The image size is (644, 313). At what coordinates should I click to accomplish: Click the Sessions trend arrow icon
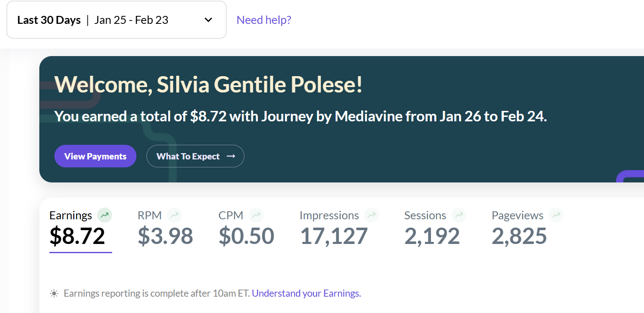click(459, 216)
